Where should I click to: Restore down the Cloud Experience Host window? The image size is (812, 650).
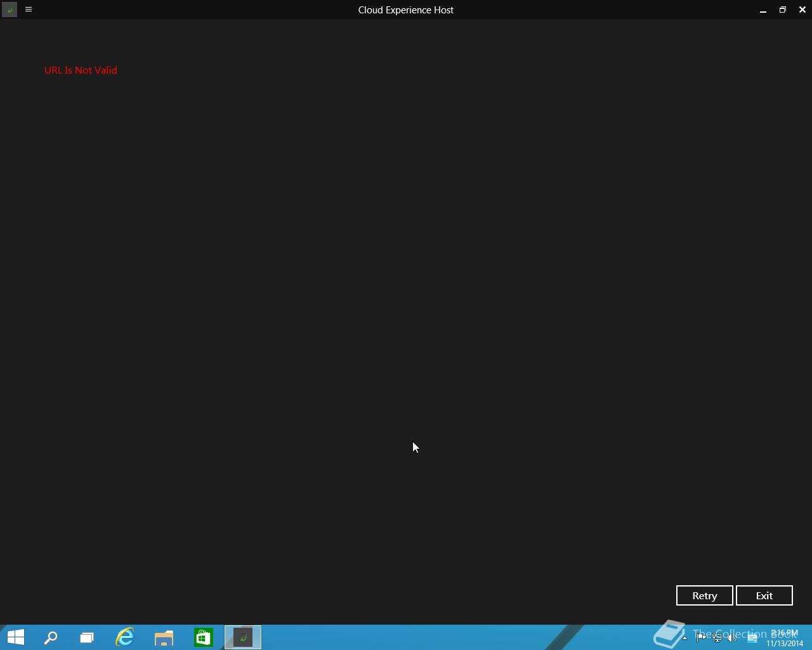point(783,10)
